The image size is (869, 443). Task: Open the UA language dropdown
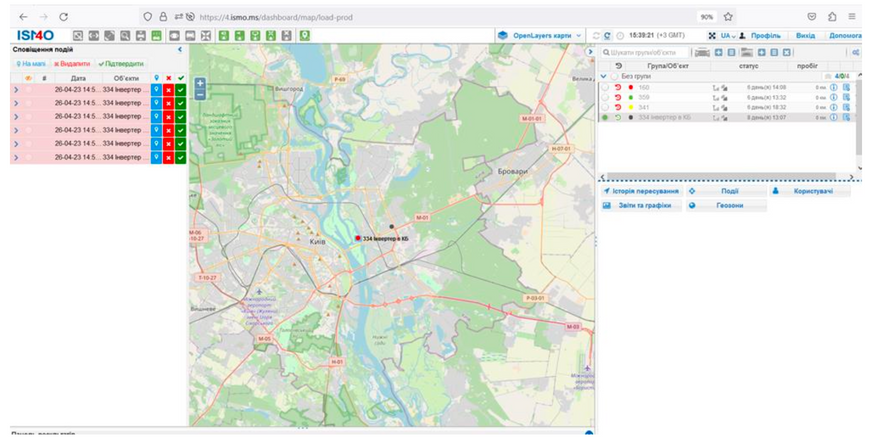click(728, 35)
